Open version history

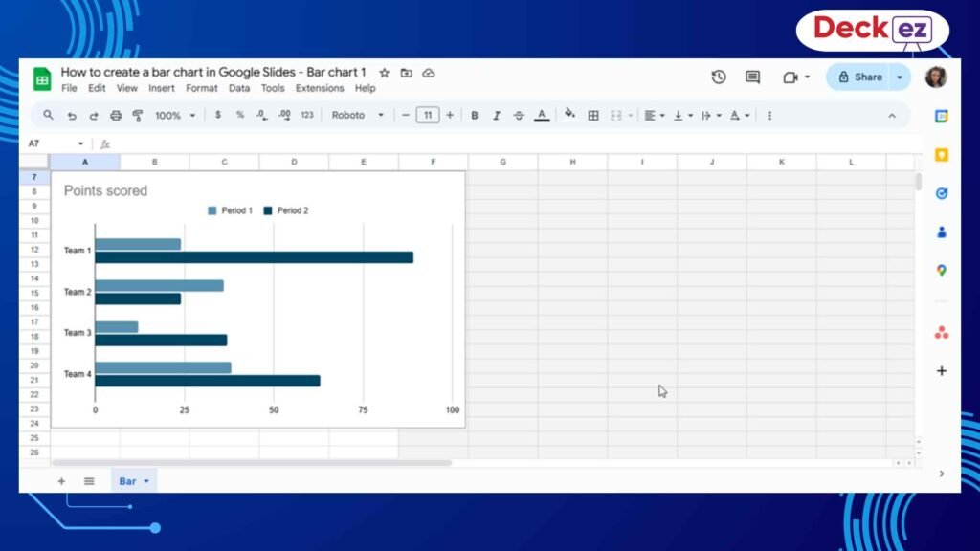click(719, 77)
